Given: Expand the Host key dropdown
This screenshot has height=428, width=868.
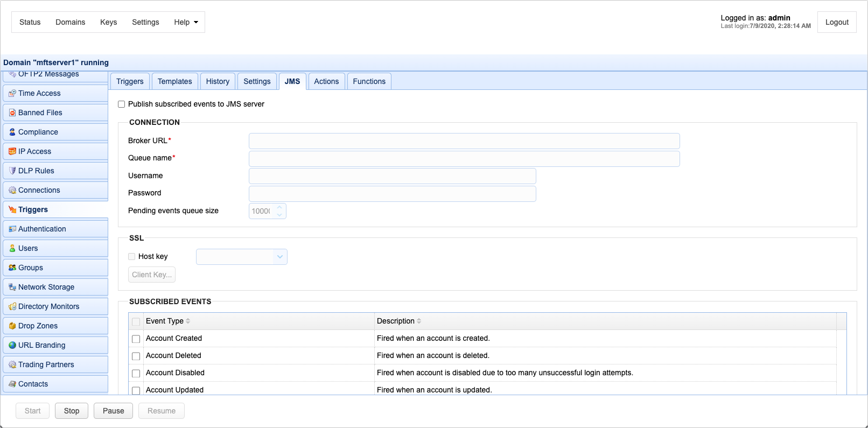Looking at the screenshot, I should click(279, 257).
